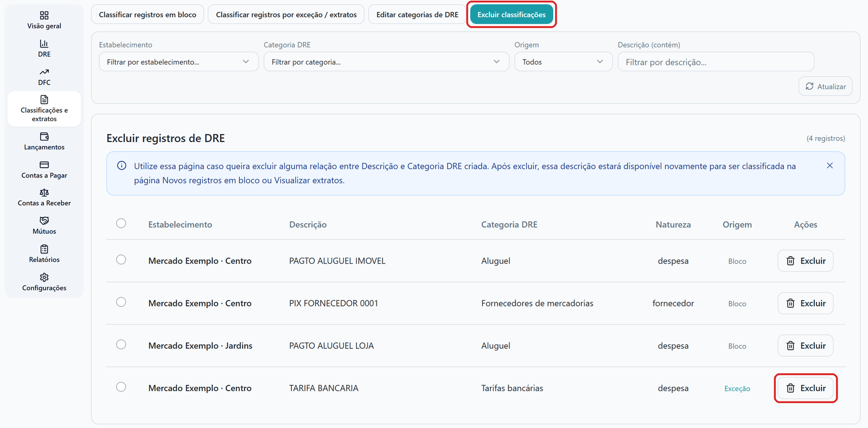Viewport: 868px width, 428px height.
Task: Open Contas a Receber scale icon
Action: pos(44,193)
